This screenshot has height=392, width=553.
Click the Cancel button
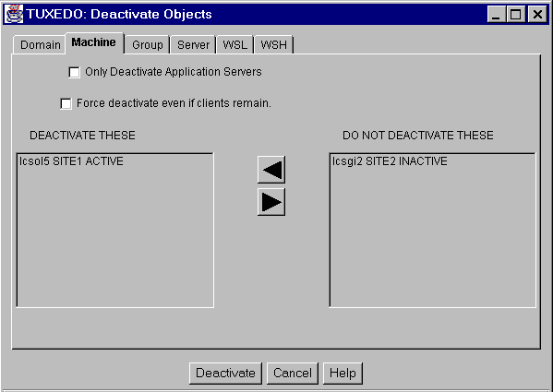[293, 374]
